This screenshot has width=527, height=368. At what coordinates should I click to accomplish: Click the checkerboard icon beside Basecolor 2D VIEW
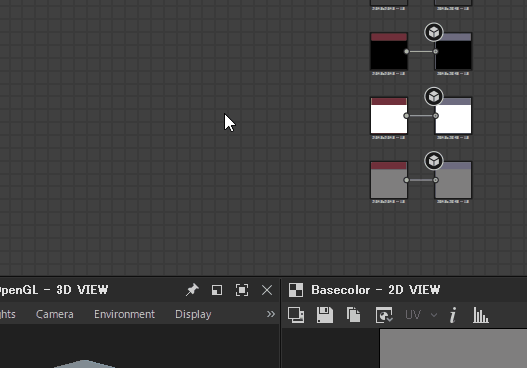point(296,290)
